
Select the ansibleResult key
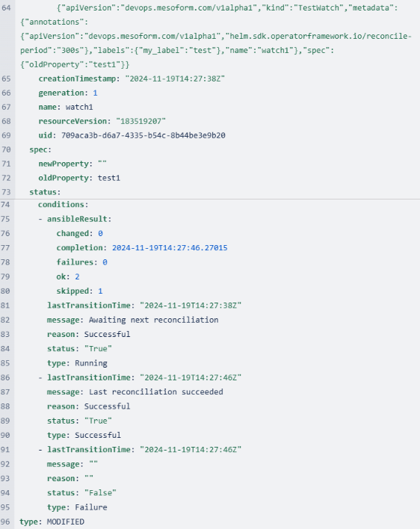78,219
